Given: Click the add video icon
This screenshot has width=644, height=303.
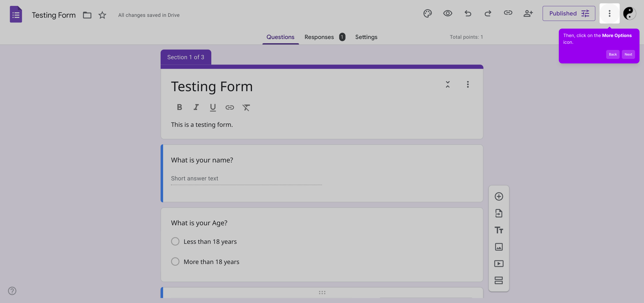Looking at the screenshot, I should click(x=499, y=264).
